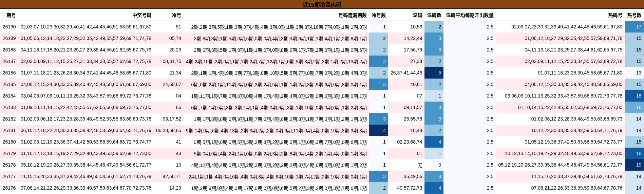Select period number 26181

tap(9, 130)
